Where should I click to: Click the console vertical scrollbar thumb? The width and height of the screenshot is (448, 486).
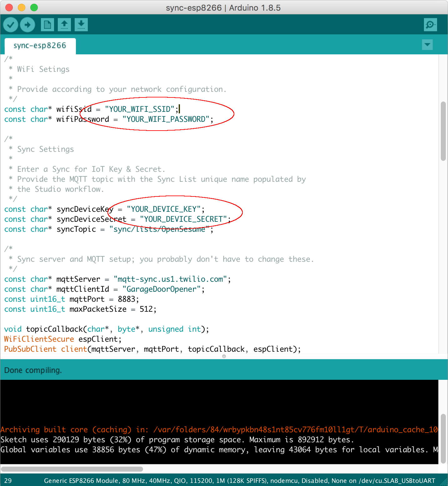point(443,439)
